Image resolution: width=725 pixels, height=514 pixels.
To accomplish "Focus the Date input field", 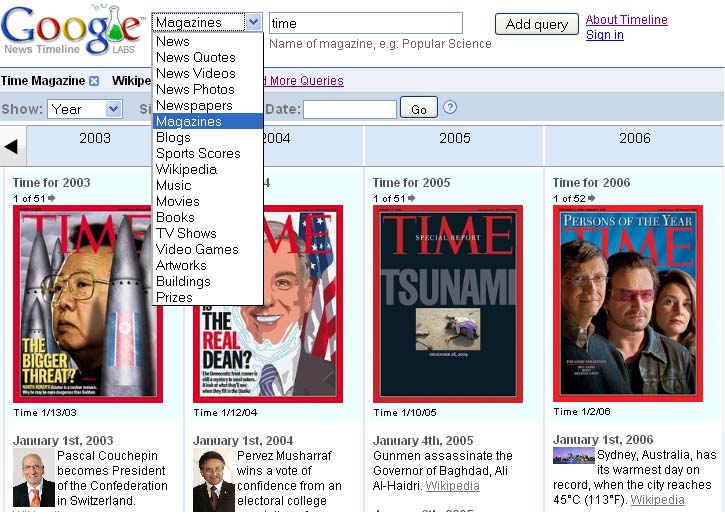I will click(350, 110).
